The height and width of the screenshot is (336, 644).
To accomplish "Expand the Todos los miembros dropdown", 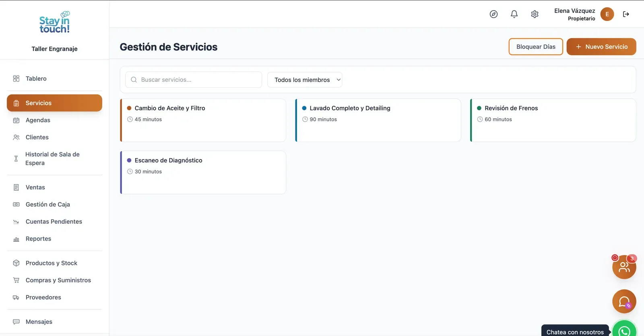I will pos(305,80).
